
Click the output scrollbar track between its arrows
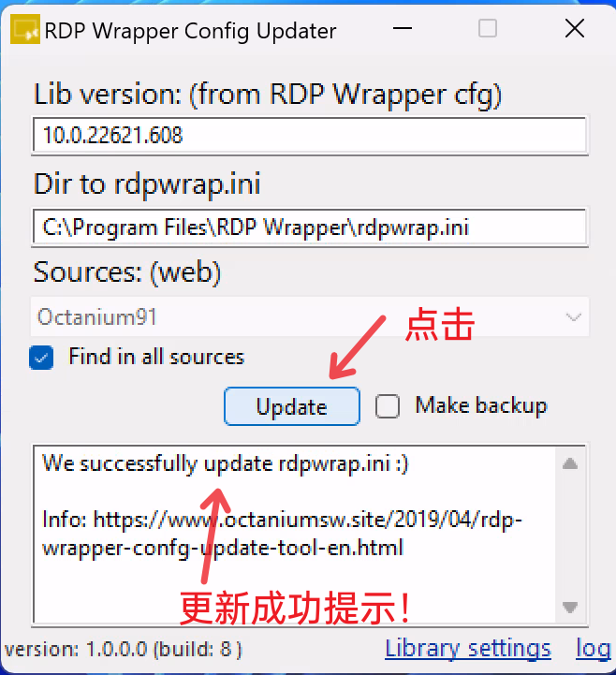[570, 536]
